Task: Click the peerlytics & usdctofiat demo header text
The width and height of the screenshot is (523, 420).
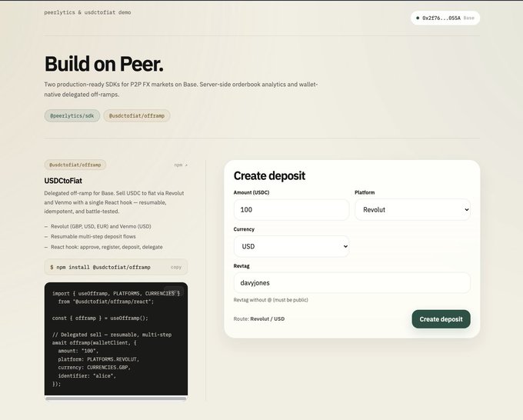Action: click(88, 12)
